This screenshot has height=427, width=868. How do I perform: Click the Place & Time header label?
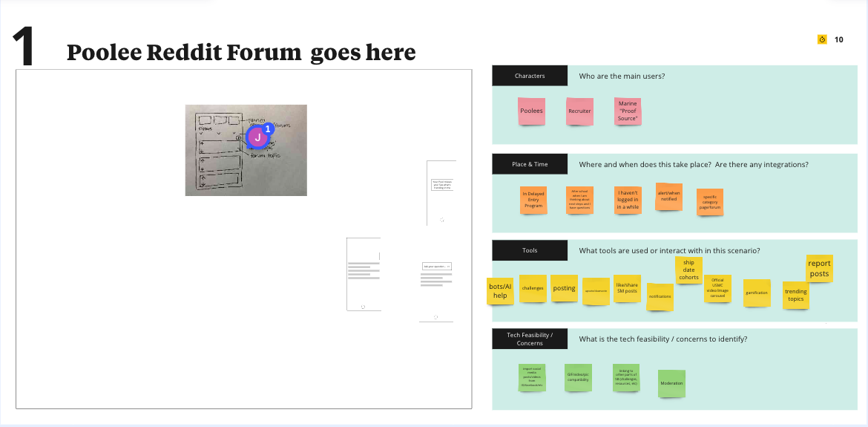pos(530,164)
